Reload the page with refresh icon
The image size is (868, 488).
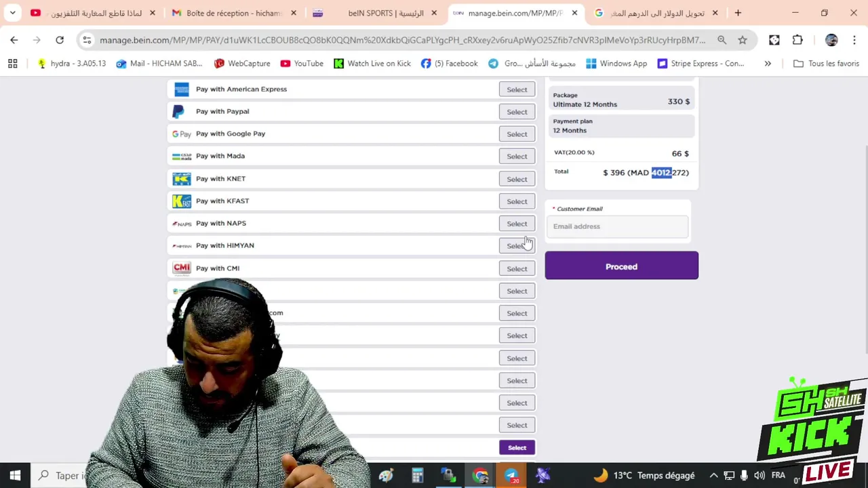click(60, 40)
